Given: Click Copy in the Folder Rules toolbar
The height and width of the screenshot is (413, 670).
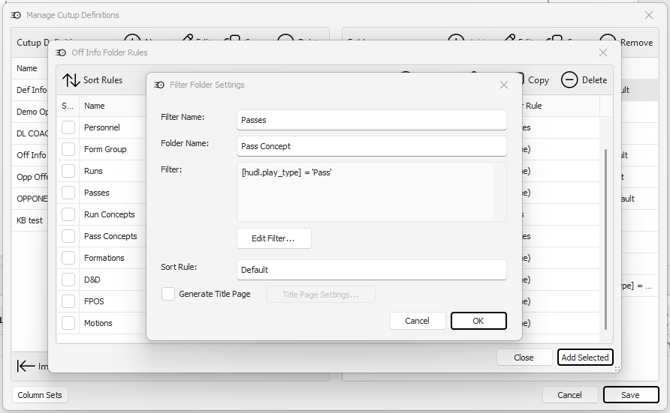Looking at the screenshot, I should coord(538,80).
